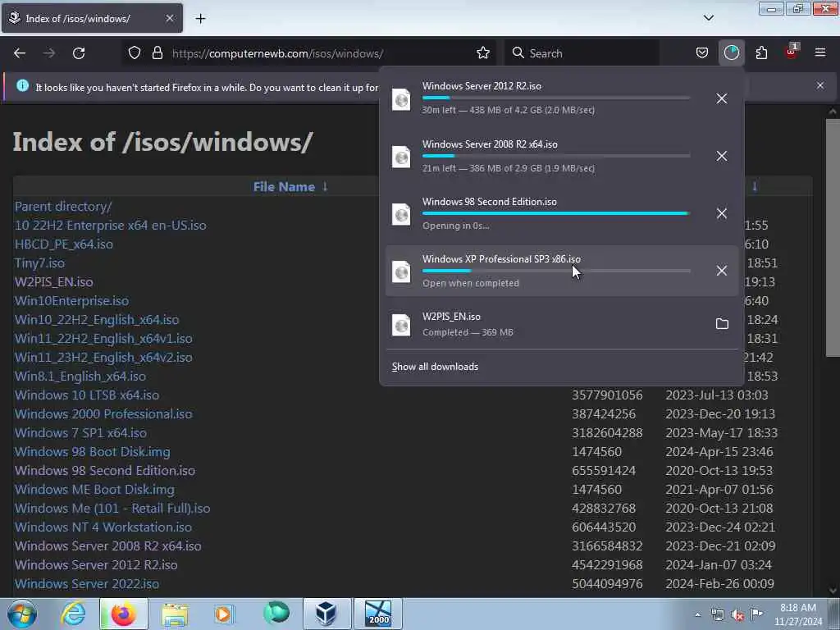Dismiss the Firefox refresh notification bar

[820, 85]
